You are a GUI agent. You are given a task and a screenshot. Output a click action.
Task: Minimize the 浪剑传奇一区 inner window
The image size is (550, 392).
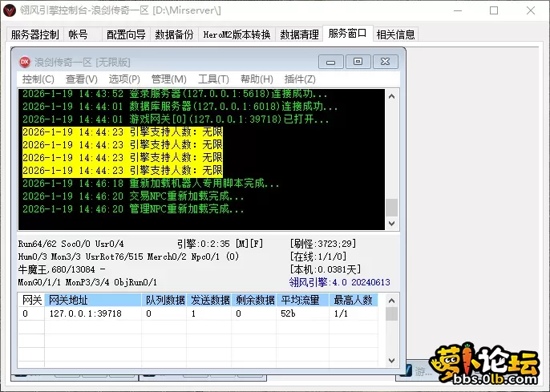(331, 62)
